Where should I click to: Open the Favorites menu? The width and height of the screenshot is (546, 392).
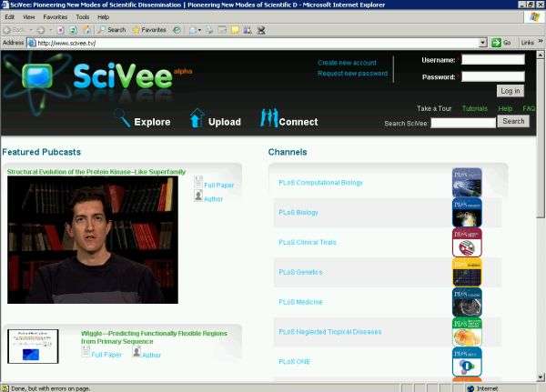coord(55,17)
